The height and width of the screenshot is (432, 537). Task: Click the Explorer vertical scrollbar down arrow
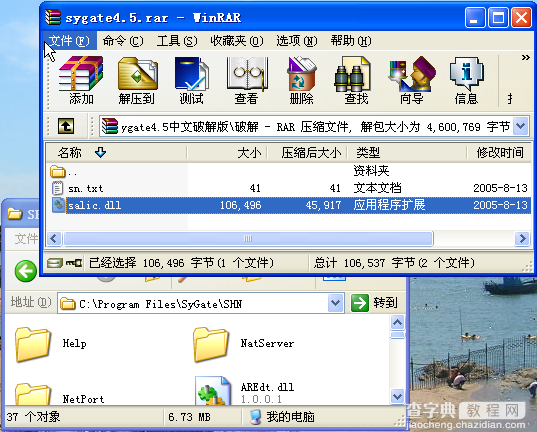[397, 397]
